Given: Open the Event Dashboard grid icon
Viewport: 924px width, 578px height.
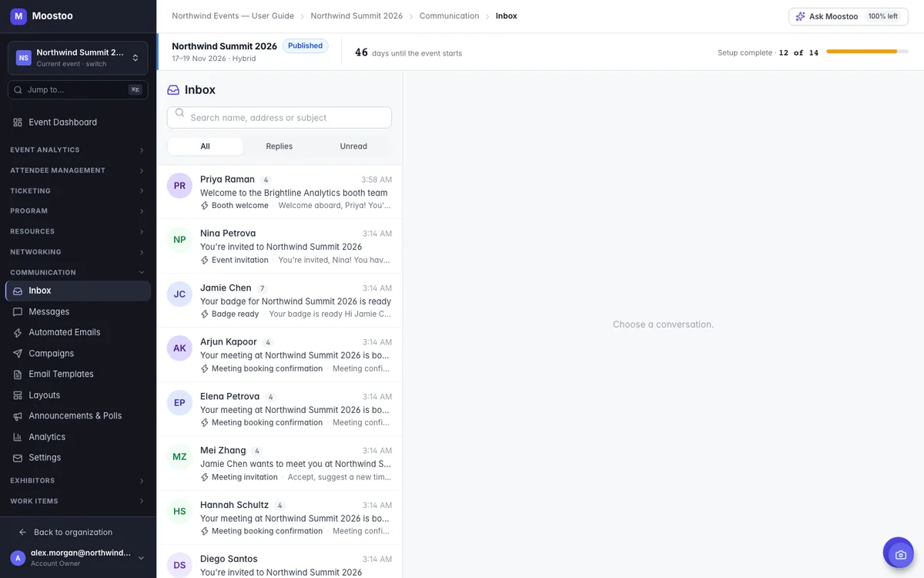Looking at the screenshot, I should point(18,123).
